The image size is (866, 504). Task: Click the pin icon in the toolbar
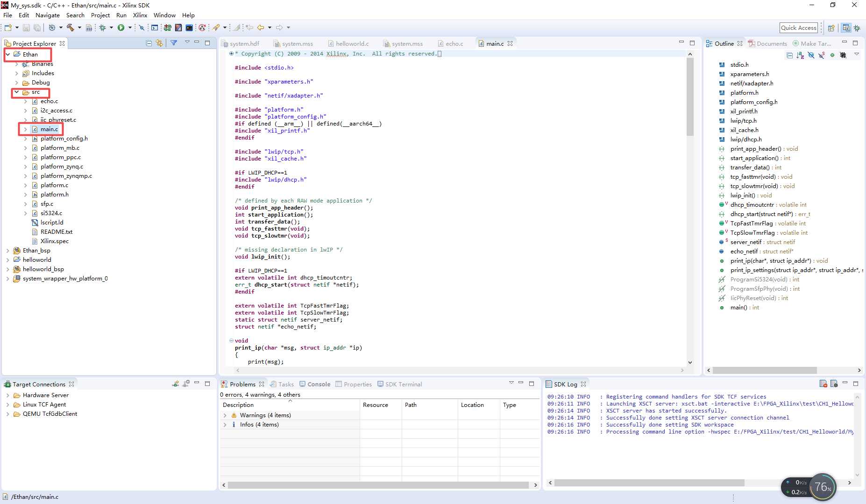142,28
